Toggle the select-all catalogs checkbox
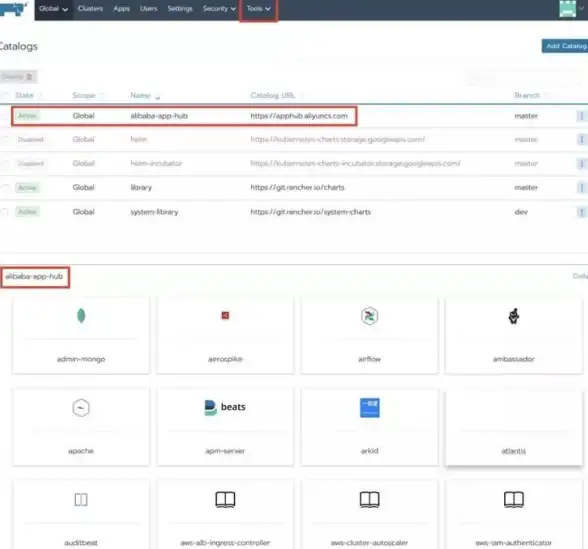588x549 pixels. tap(5, 96)
